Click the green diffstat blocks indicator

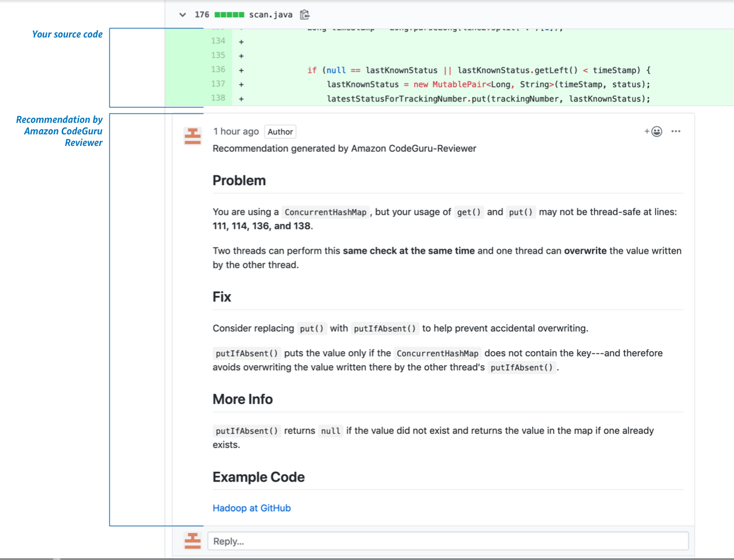[x=229, y=14]
